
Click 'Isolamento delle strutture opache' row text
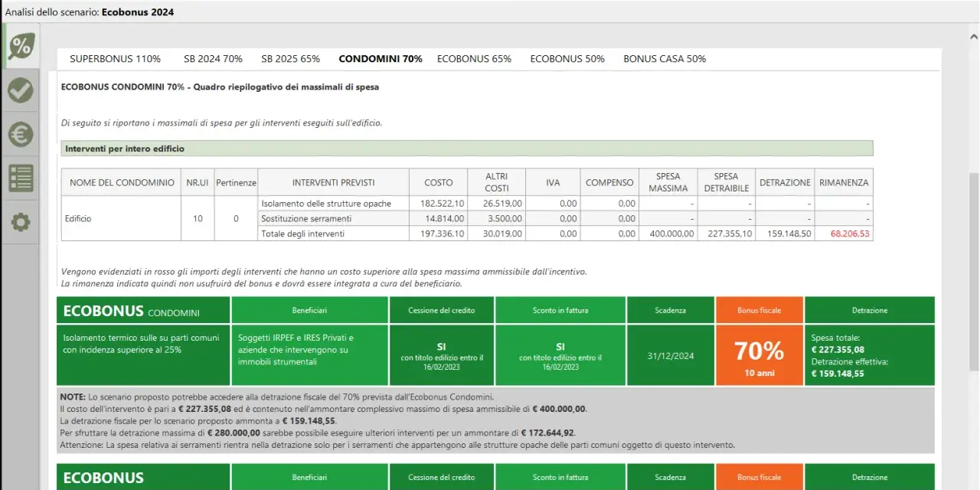326,204
